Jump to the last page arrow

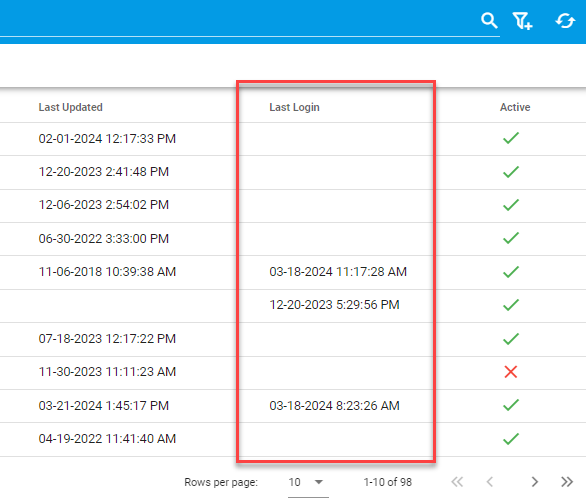point(567,482)
